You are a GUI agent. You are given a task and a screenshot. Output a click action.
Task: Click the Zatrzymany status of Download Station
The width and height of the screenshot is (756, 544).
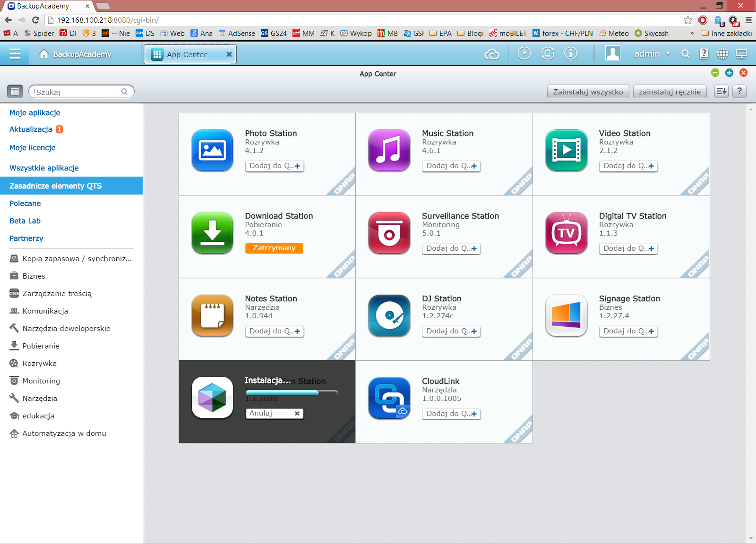pos(274,248)
